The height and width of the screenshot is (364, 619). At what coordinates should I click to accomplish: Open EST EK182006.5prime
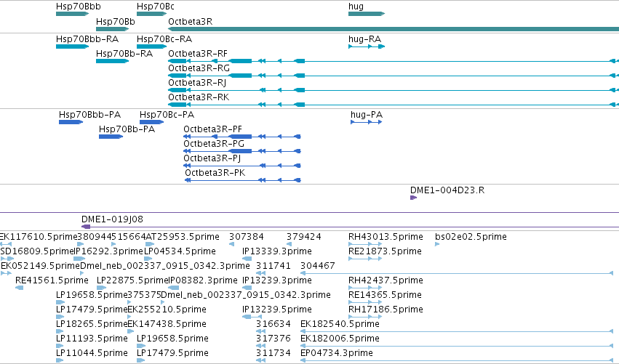340,339
